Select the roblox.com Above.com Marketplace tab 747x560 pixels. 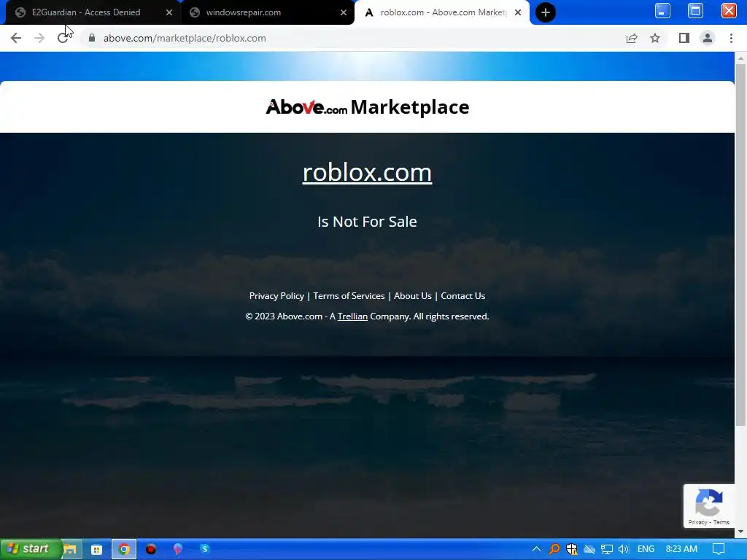click(x=443, y=12)
